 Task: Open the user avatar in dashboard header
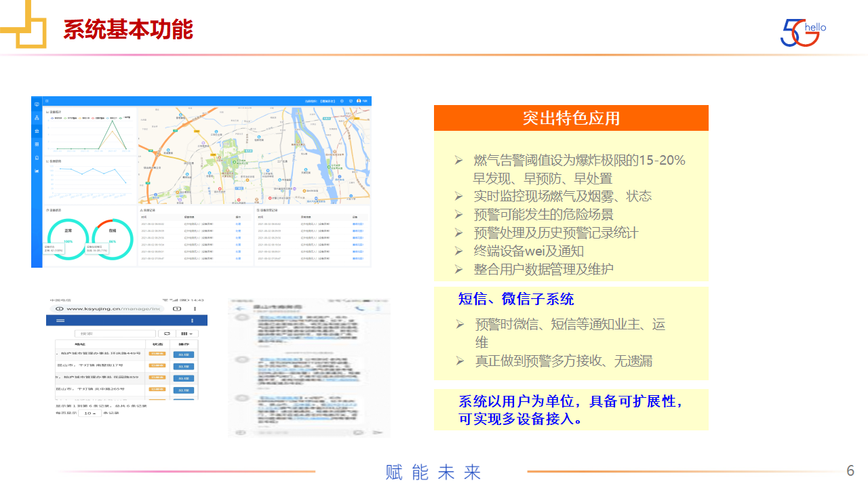pyautogui.click(x=359, y=101)
